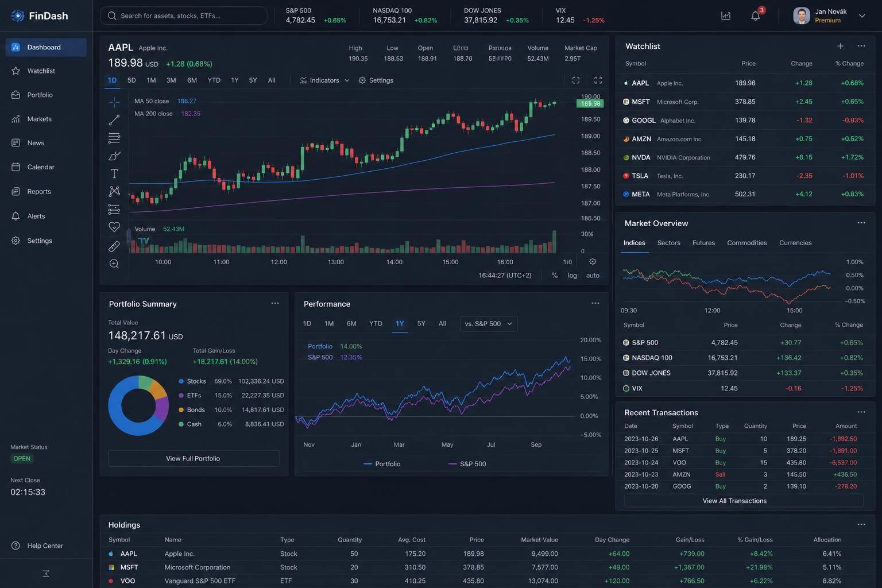
Task: Select the crosshair cursor tool on the chart
Action: click(x=114, y=102)
